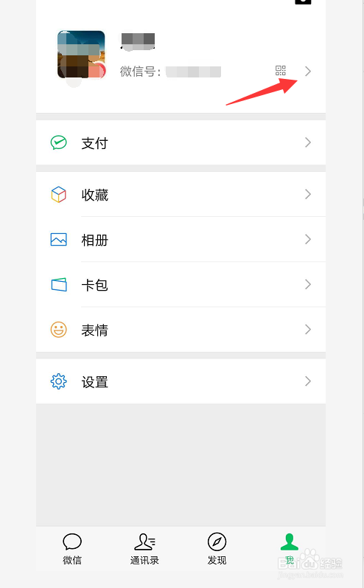Tap the colorful cube 收藏 icon
This screenshot has height=588, width=364.
pyautogui.click(x=58, y=195)
